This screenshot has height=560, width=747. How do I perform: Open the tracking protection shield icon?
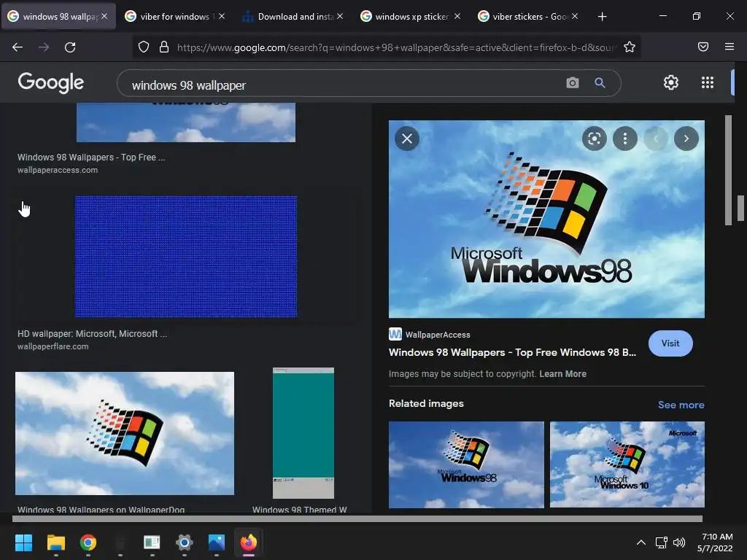144,47
